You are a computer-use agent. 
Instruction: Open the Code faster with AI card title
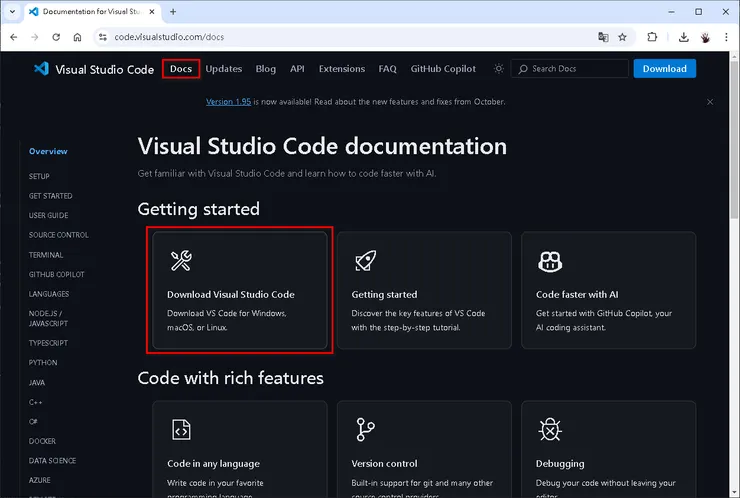click(x=577, y=295)
